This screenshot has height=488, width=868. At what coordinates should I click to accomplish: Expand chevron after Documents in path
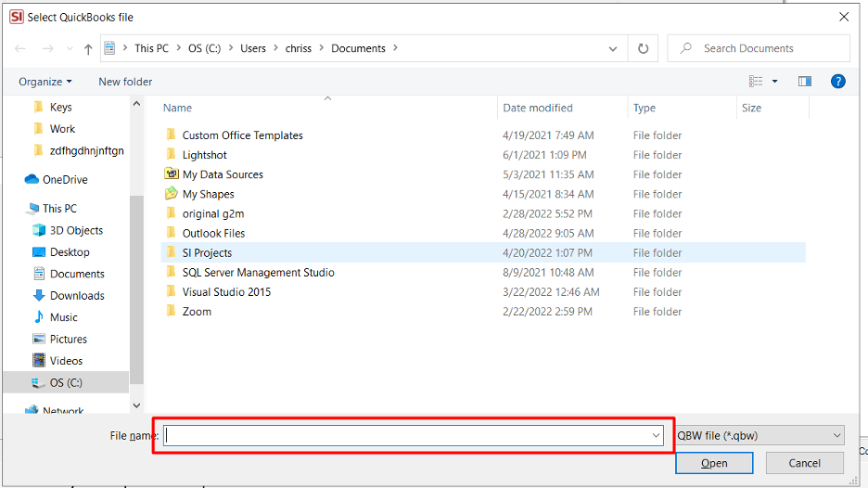tap(395, 48)
